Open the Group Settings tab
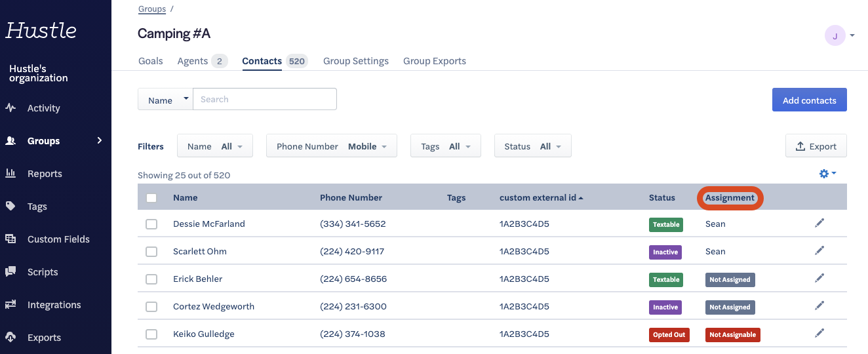 click(356, 61)
